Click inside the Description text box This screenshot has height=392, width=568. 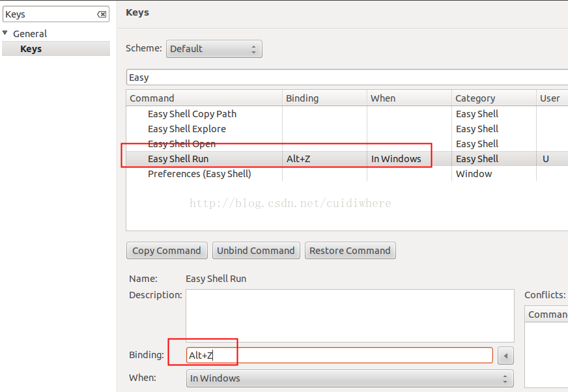(x=350, y=316)
